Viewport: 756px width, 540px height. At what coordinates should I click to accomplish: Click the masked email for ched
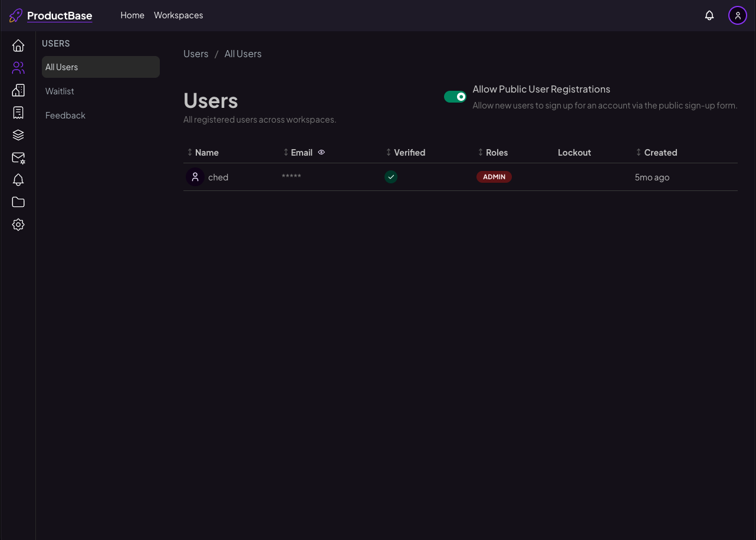tap(291, 177)
